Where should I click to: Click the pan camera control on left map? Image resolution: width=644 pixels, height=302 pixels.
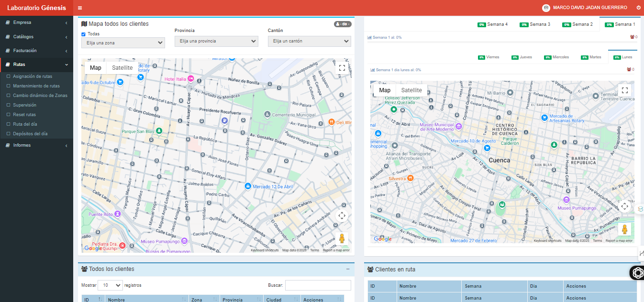[342, 216]
